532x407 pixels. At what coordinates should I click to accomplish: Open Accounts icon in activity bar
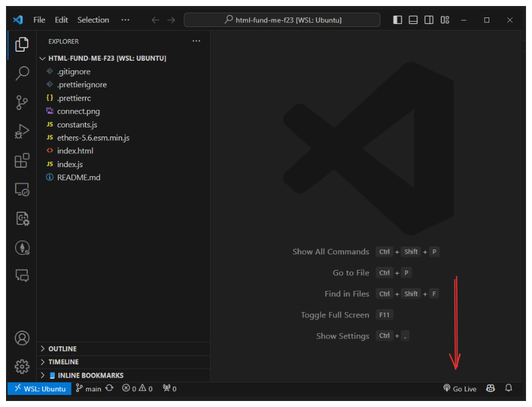pyautogui.click(x=22, y=338)
